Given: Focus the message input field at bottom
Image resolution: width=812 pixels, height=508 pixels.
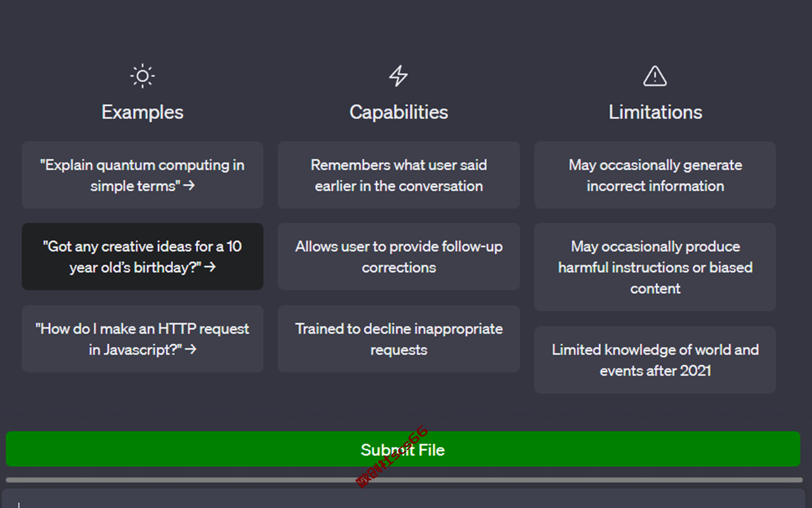Looking at the screenshot, I should click(x=404, y=498).
